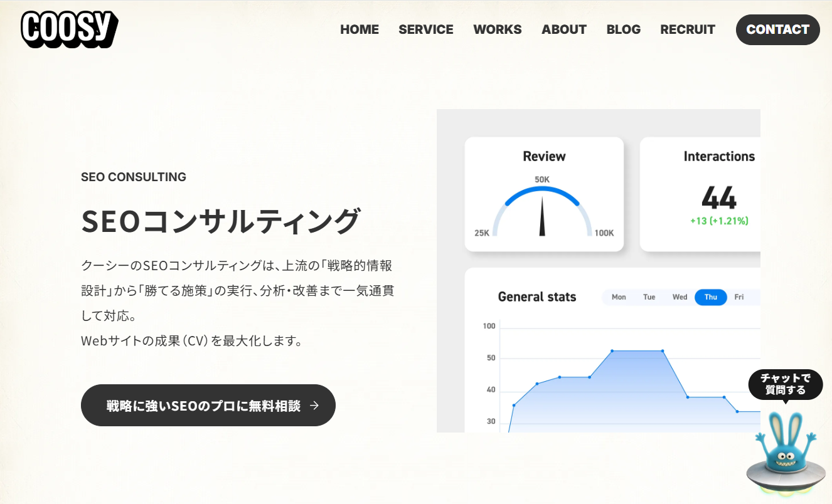Click the 戦略に強いSEOのプロに無料相談 button
The image size is (832, 504).
pos(208,406)
